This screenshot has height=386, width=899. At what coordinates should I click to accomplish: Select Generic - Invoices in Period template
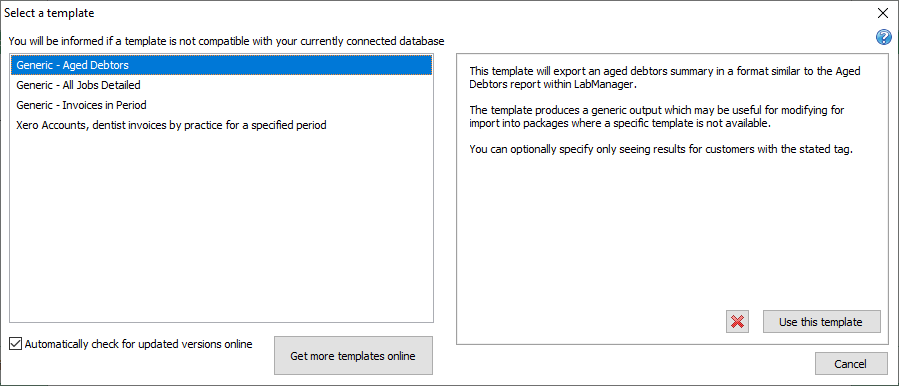tap(221, 105)
